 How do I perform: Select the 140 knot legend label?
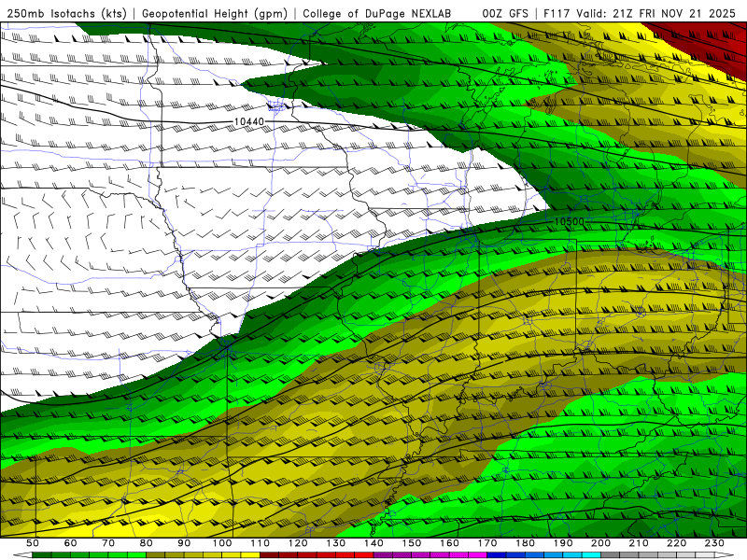coord(373,543)
